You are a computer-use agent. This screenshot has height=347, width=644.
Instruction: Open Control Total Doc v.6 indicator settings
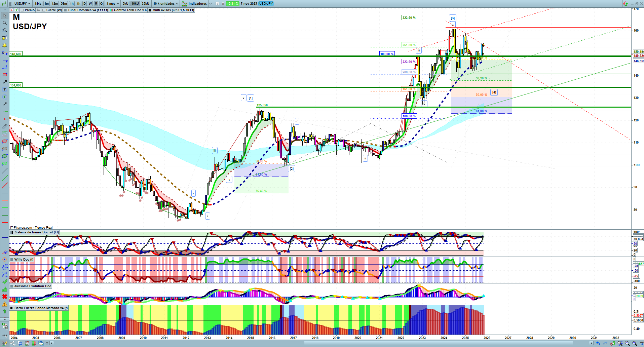coord(130,10)
